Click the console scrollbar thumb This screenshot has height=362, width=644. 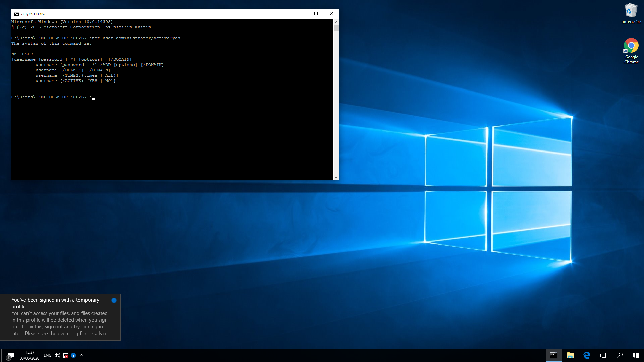click(336, 28)
